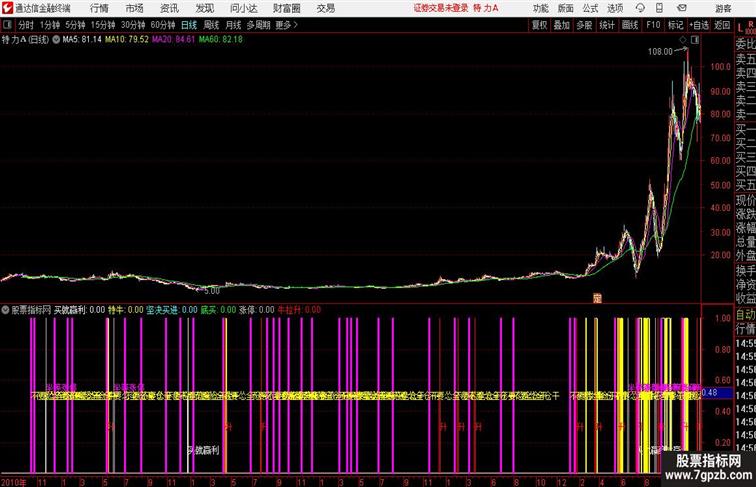The image size is (756, 487).
Task: Click the diamond icon at chart corner
Action: click(683, 41)
